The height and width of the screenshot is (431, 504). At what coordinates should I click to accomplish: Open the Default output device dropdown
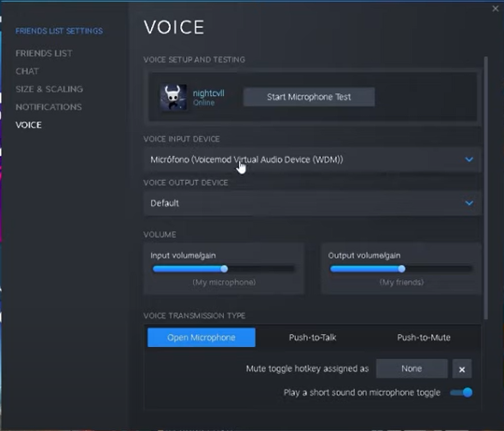tap(312, 203)
